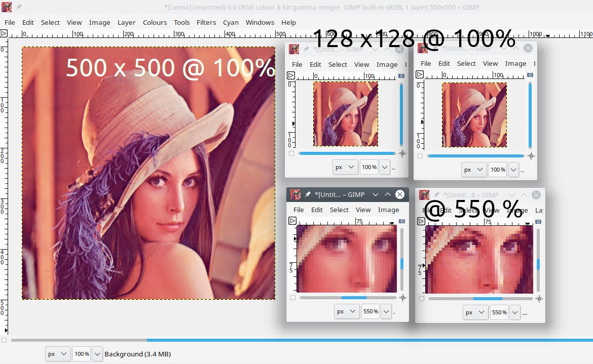This screenshot has height=364, width=593.
Task: Click vertical scrollbar in upper-left 100% window
Action: tap(401, 114)
